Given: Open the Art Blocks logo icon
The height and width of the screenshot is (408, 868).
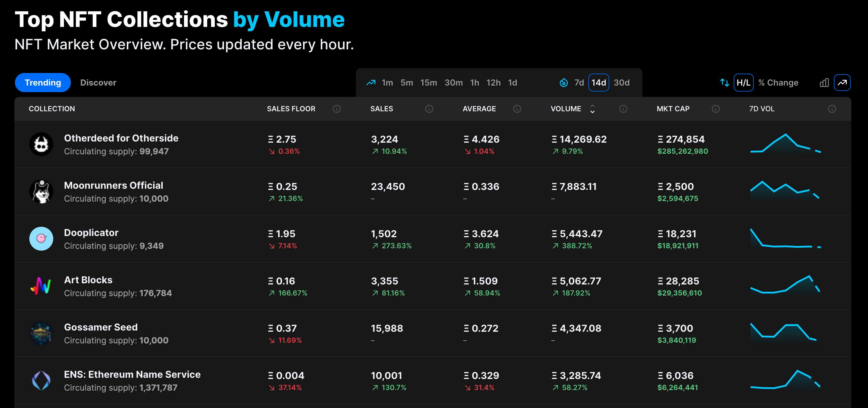Looking at the screenshot, I should (41, 286).
